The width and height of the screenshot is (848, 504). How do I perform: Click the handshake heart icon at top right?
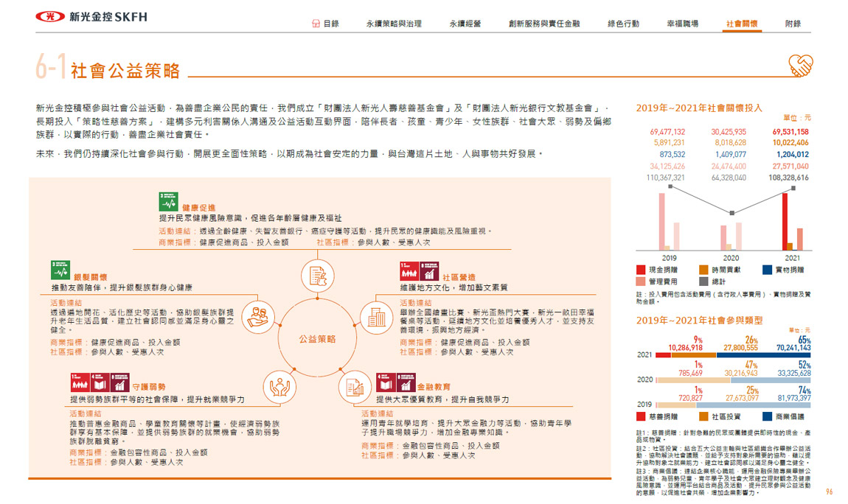point(801,66)
